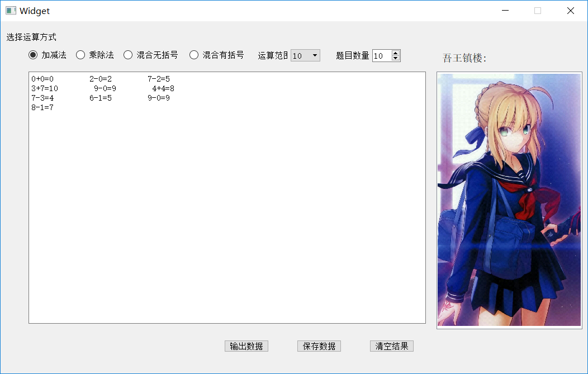
Task: Click the equation 7-2=5
Action: click(159, 79)
